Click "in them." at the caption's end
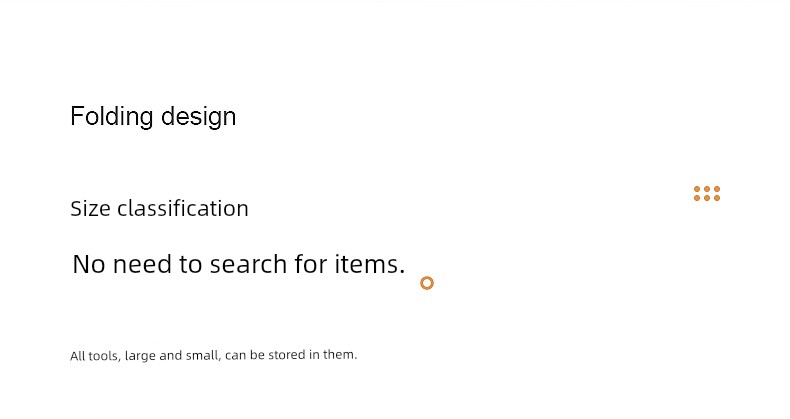The width and height of the screenshot is (790, 419). (333, 355)
